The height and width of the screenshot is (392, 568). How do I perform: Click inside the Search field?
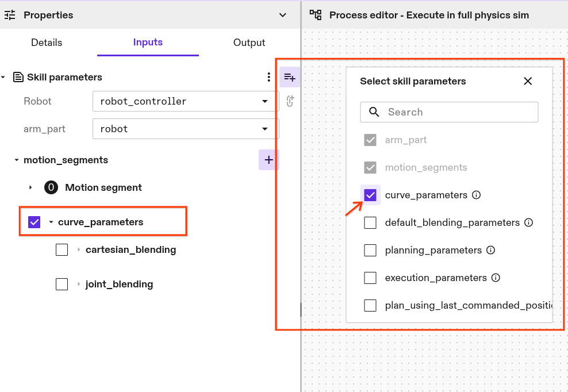(448, 112)
